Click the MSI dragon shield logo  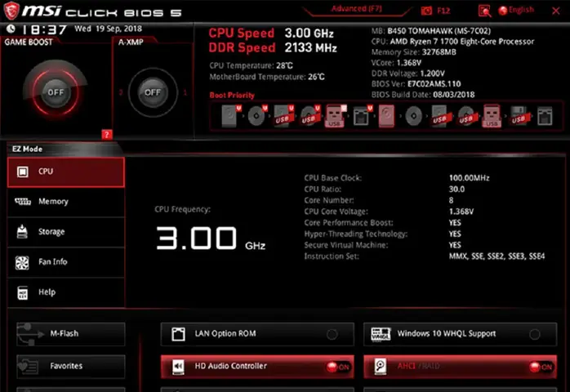tap(11, 11)
